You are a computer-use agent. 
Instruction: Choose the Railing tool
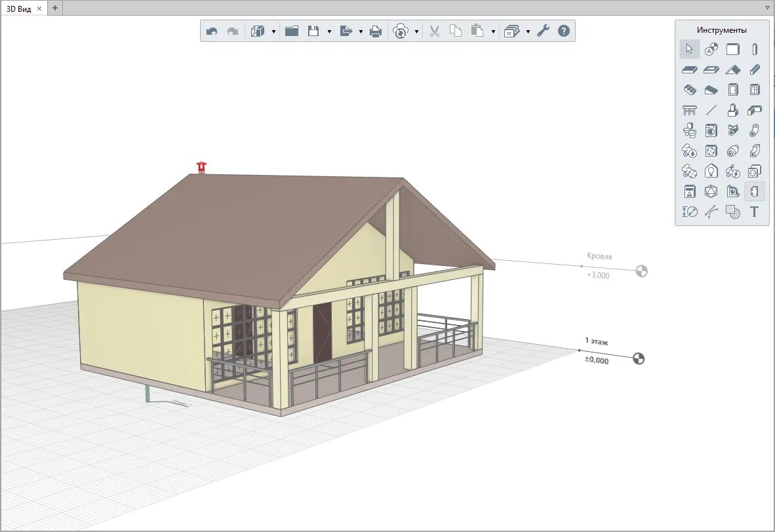coord(690,110)
